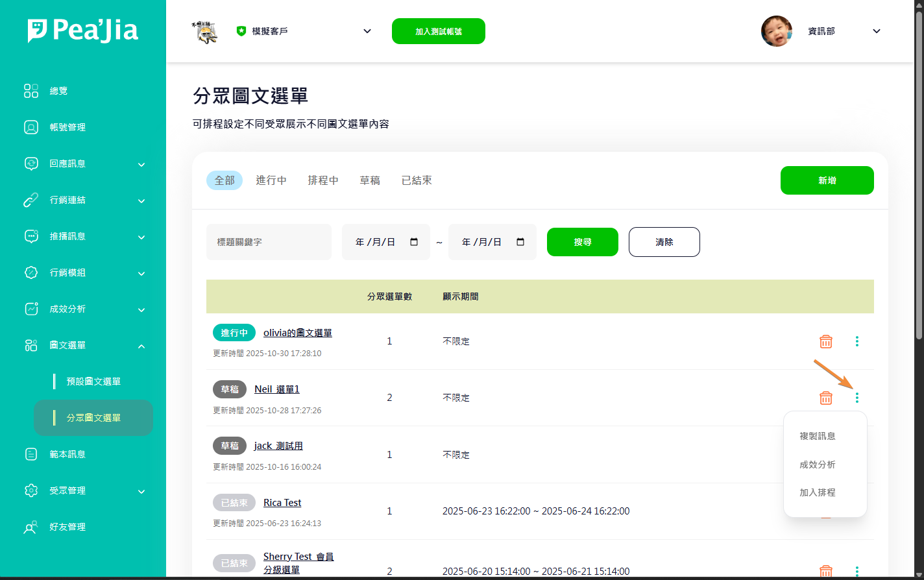Select 複製訊息 from the context menu
Viewport: 924px width, 580px height.
(x=817, y=436)
